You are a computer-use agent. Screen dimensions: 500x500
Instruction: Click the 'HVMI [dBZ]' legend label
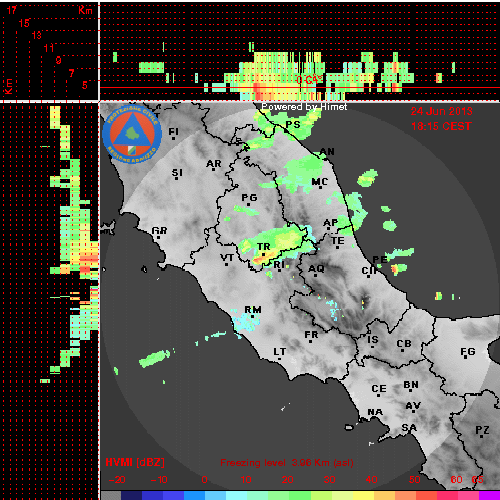[135, 462]
